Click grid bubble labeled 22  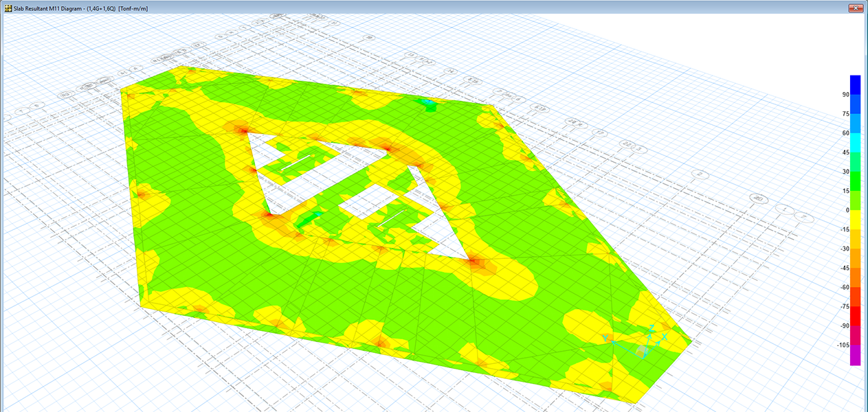pos(626,144)
